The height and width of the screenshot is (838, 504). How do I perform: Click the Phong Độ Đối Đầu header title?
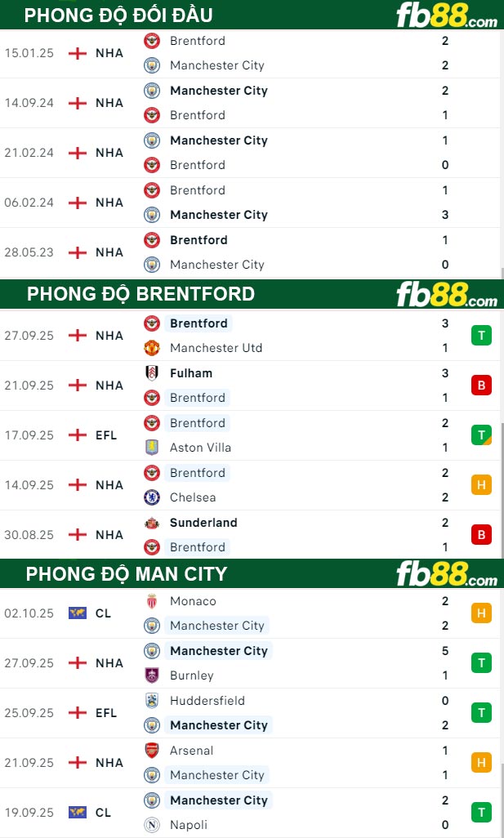[118, 15]
